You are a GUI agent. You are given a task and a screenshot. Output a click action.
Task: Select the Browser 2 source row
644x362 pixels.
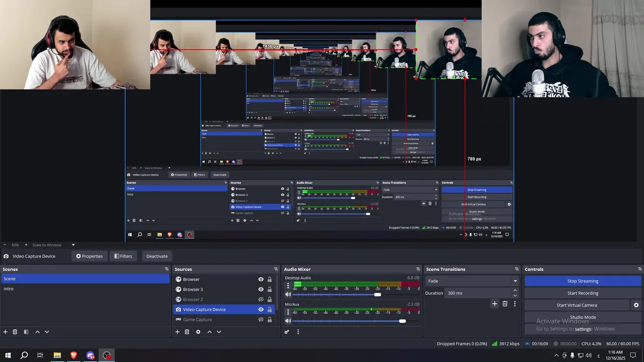coord(224,300)
